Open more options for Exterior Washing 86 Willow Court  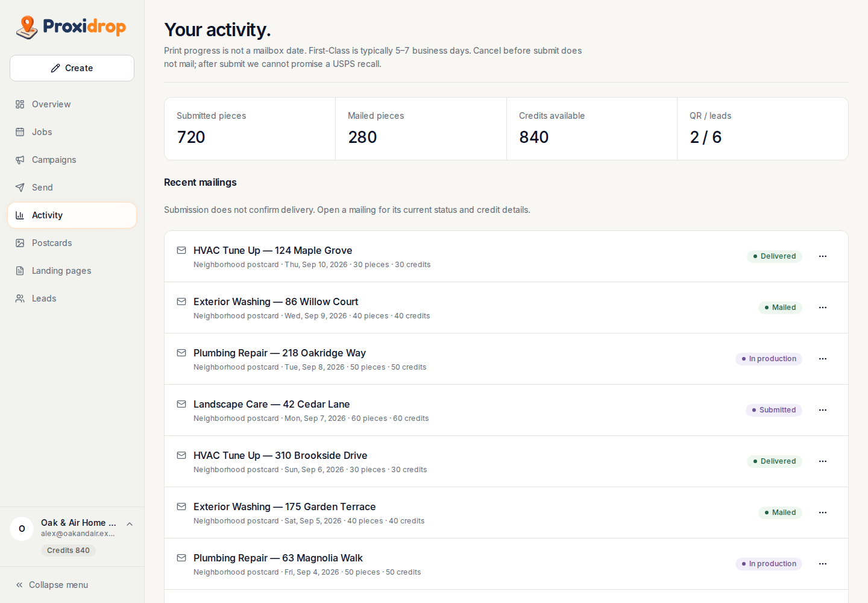pyautogui.click(x=823, y=308)
